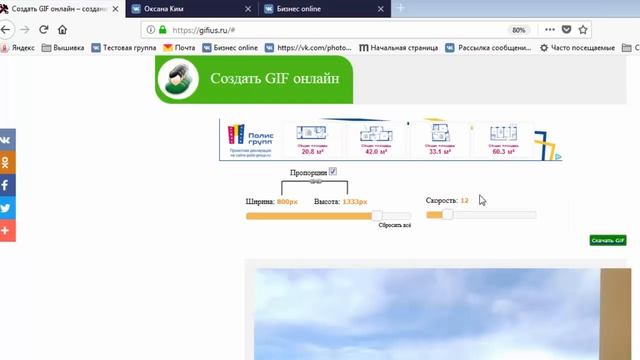Click the Скачать GIF button

(608, 240)
